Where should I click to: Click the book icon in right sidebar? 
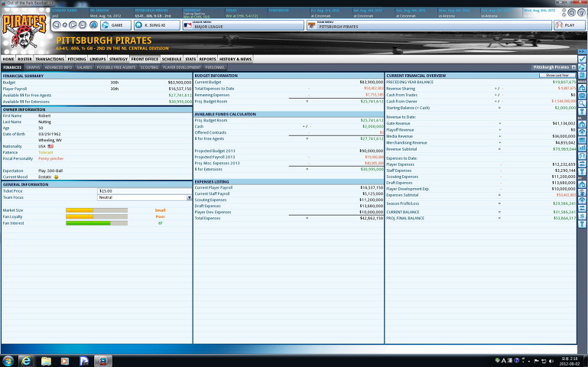(x=582, y=75)
